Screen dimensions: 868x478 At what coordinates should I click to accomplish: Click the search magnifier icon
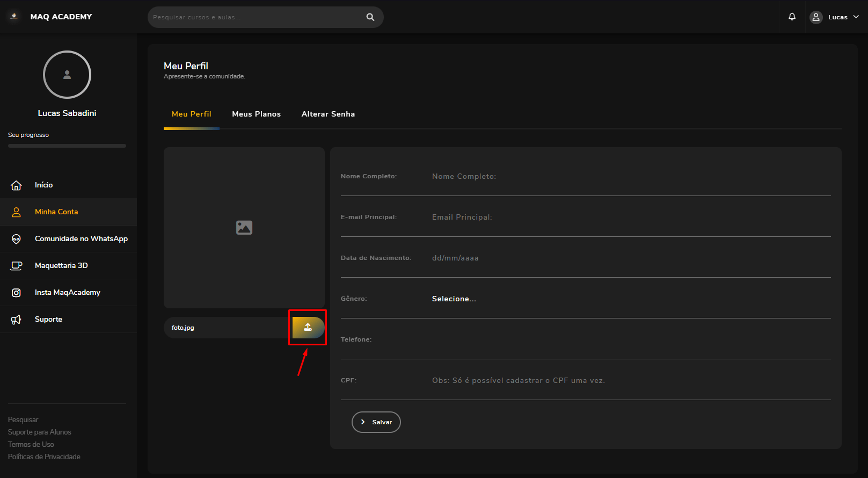[370, 17]
